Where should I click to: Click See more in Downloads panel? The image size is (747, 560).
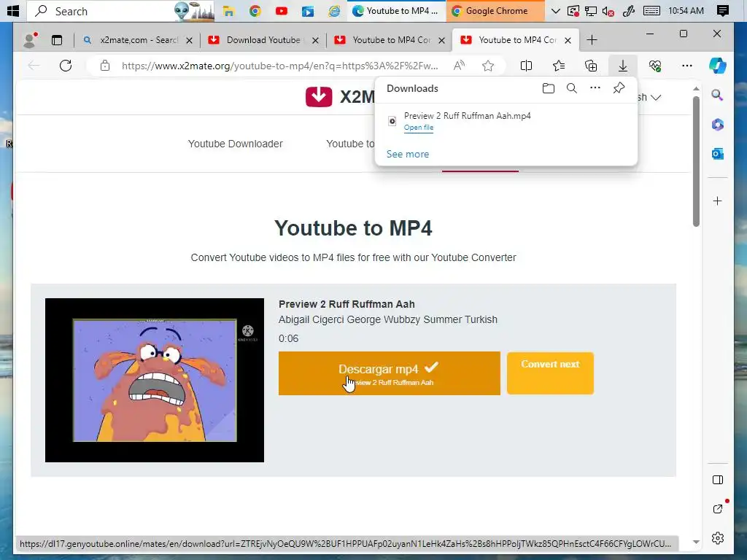[x=407, y=155]
